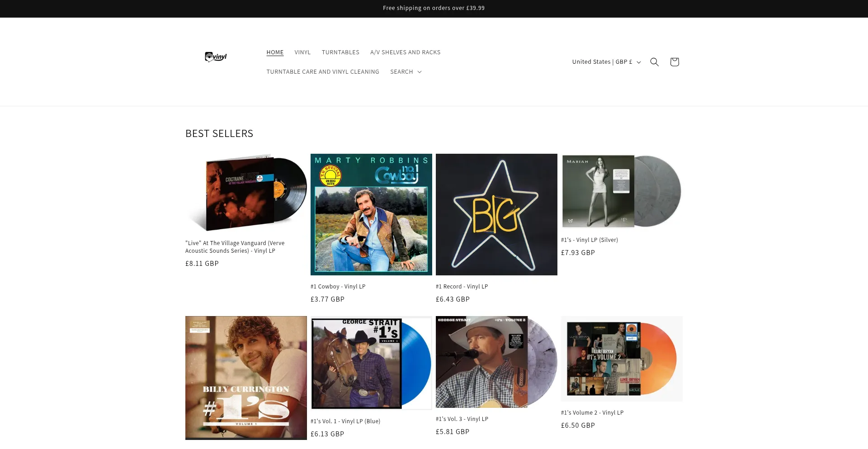Click the £5.81 GBP price
This screenshot has width=868, height=449.
pos(453,432)
